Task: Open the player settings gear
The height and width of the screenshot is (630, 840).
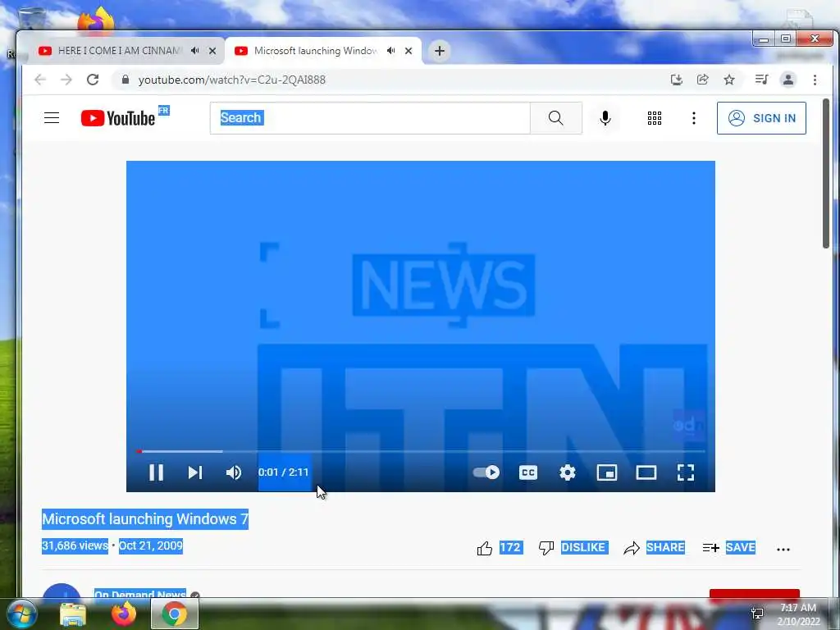Action: tap(568, 472)
